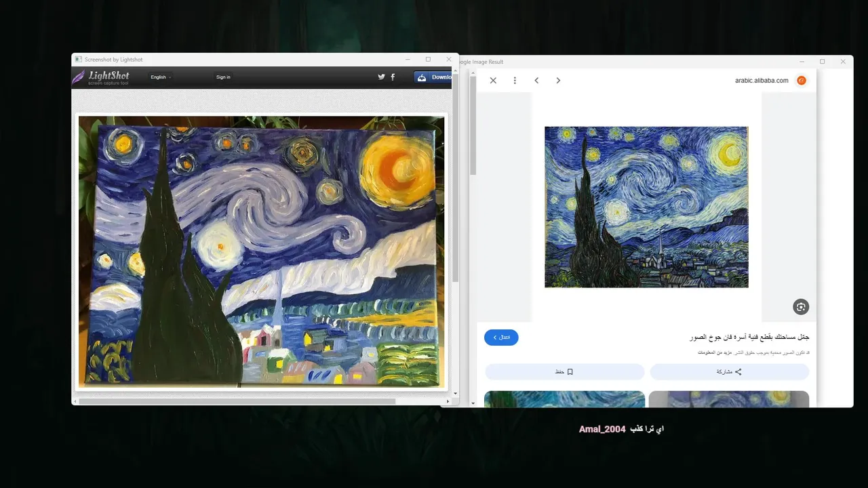
Task: Click Sign in on LightShot page
Action: point(223,77)
